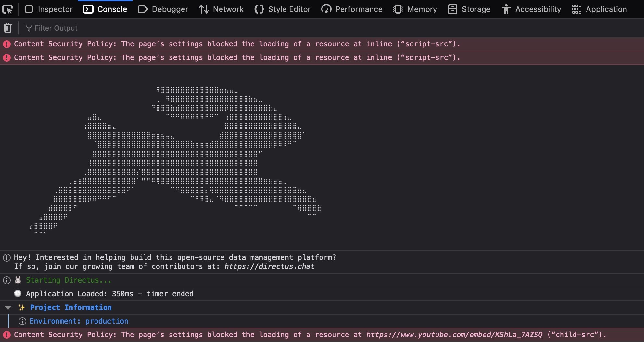The width and height of the screenshot is (644, 342).
Task: Open the Inspector tab
Action: point(48,9)
